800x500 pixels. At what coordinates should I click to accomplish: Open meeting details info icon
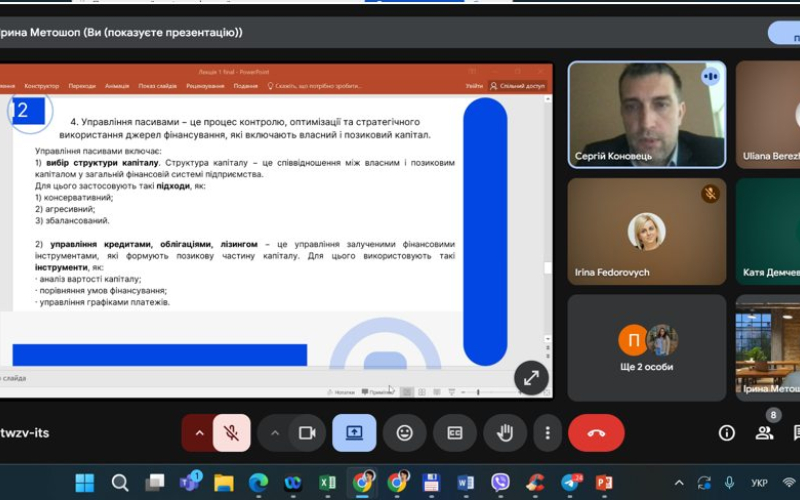(727, 433)
